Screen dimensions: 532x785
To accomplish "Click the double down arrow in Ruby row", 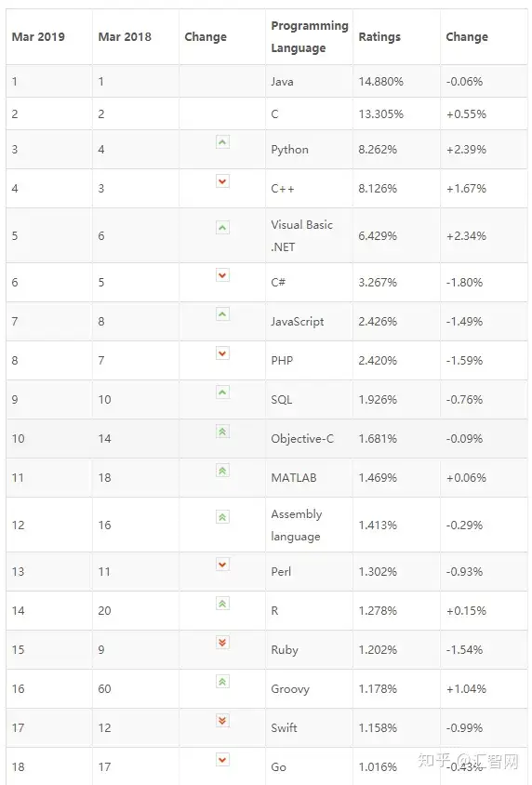I will tap(222, 643).
